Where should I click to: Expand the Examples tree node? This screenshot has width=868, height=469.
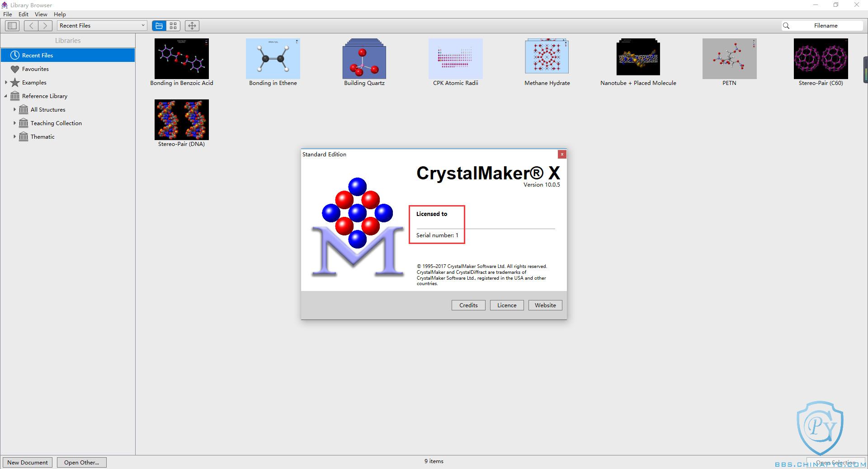click(6, 83)
